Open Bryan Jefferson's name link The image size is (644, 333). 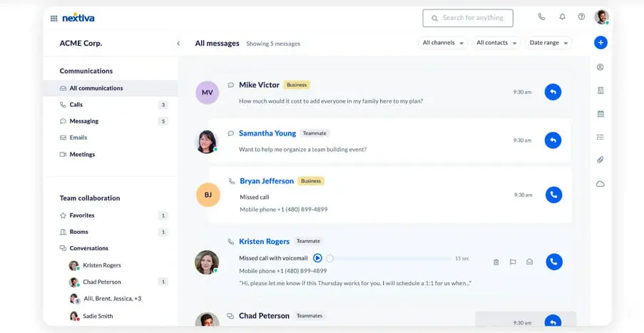click(267, 181)
